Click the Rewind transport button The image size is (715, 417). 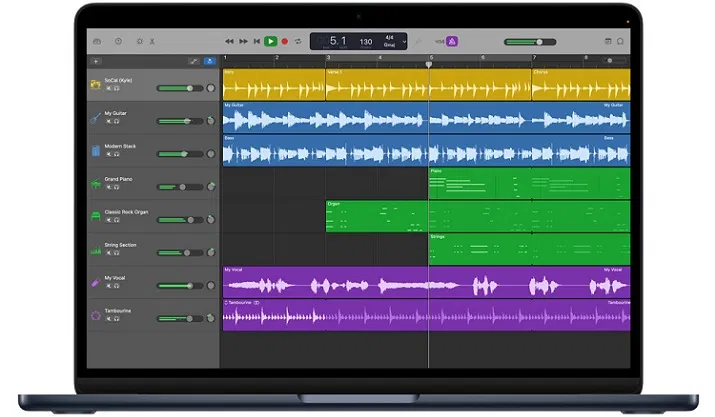[229, 42]
